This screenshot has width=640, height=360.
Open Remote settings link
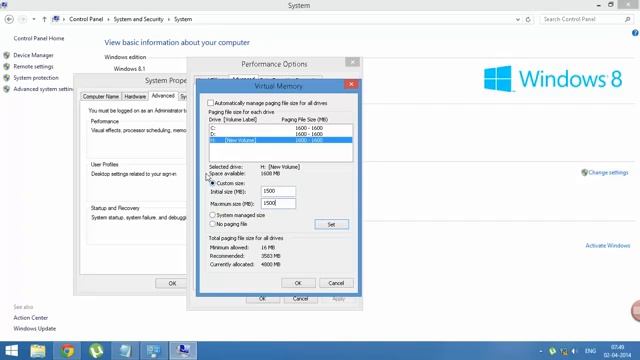click(33, 66)
